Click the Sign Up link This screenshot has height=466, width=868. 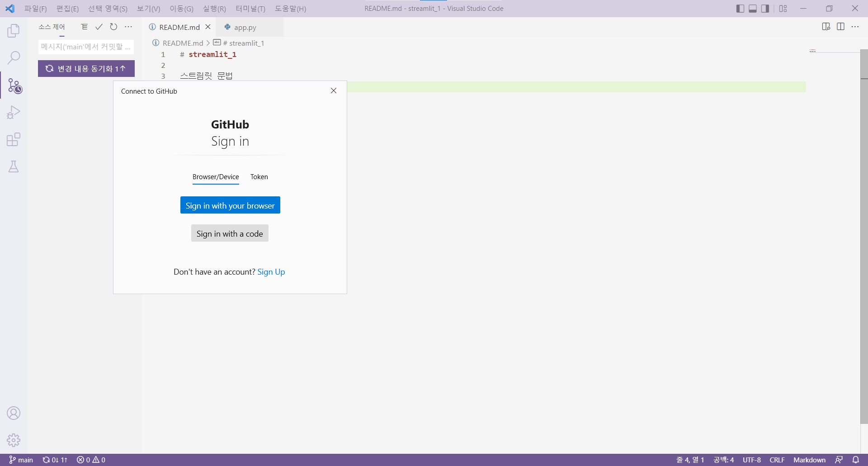(x=271, y=272)
